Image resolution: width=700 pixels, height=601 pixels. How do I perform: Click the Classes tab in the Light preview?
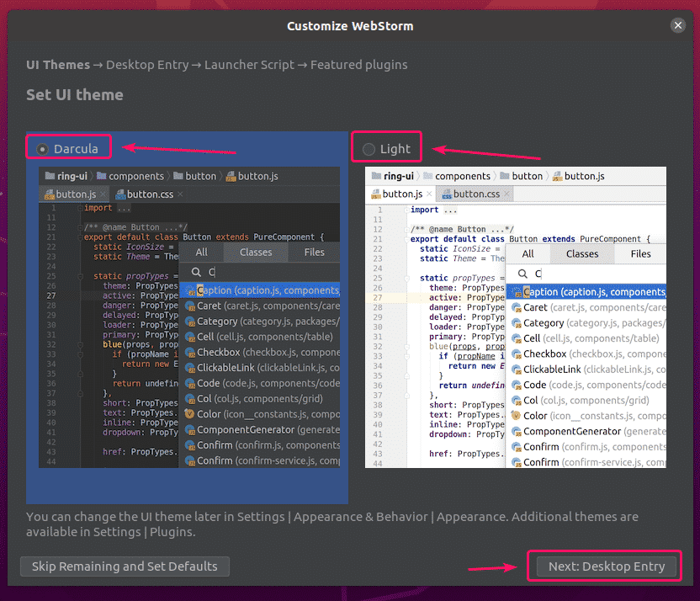coord(582,254)
